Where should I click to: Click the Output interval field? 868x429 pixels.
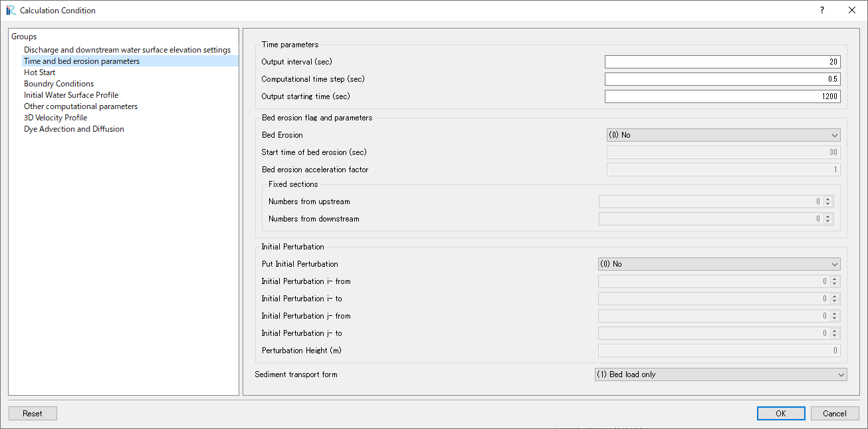[722, 62]
